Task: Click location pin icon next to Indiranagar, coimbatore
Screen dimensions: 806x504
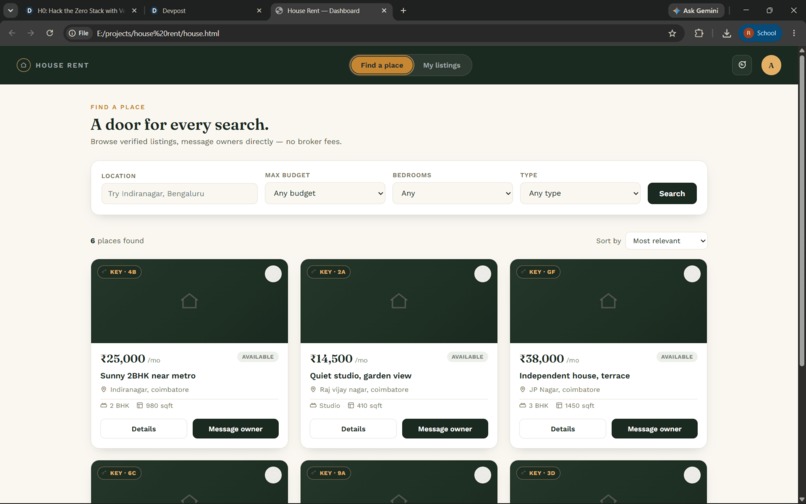Action: (x=103, y=389)
